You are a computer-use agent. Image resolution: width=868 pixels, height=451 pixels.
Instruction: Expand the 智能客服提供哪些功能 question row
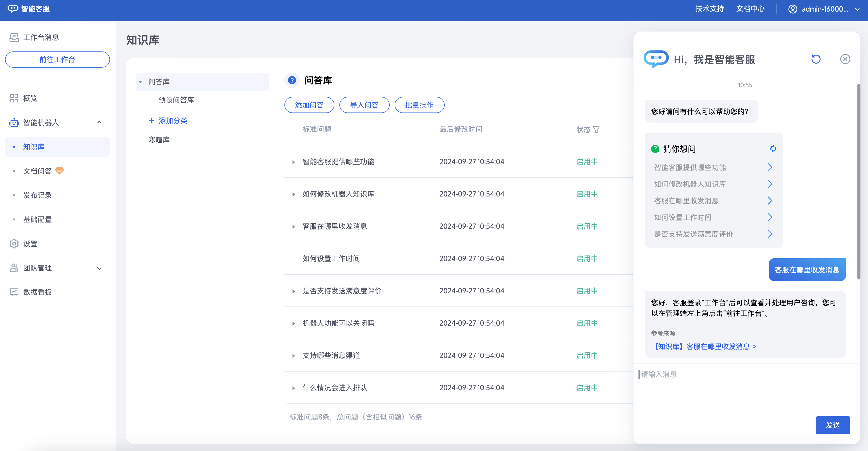[294, 162]
